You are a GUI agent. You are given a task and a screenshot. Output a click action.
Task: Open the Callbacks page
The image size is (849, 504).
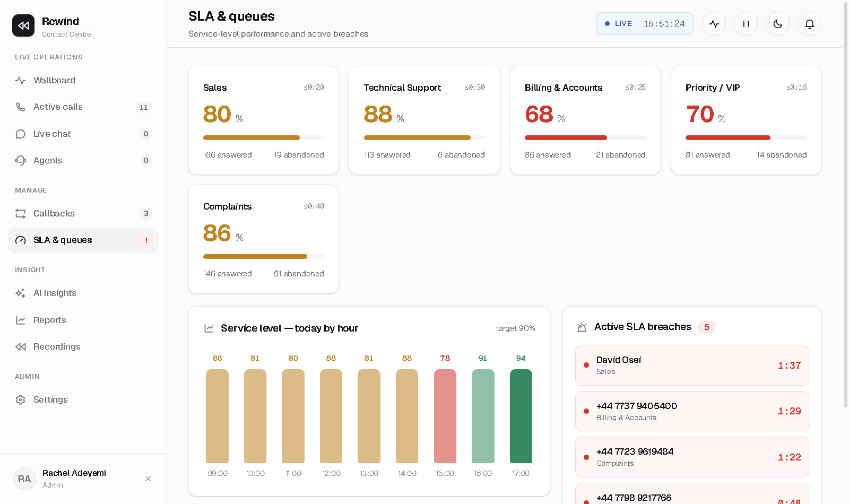pyautogui.click(x=83, y=214)
